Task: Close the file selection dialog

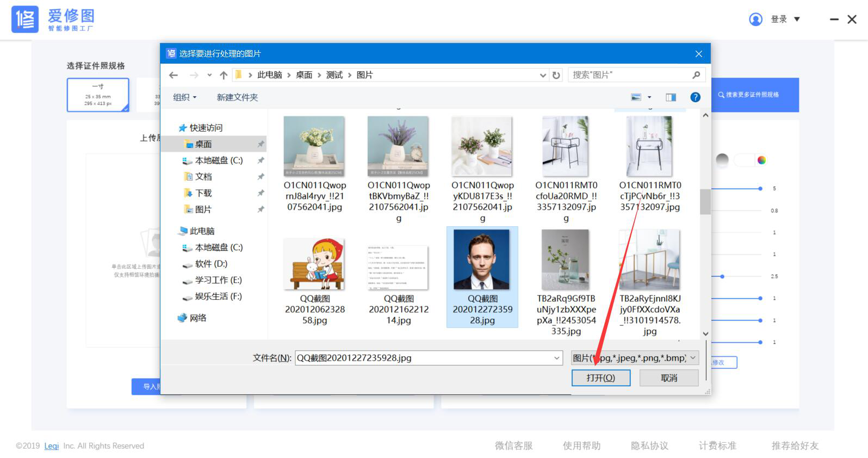Action: 699,54
